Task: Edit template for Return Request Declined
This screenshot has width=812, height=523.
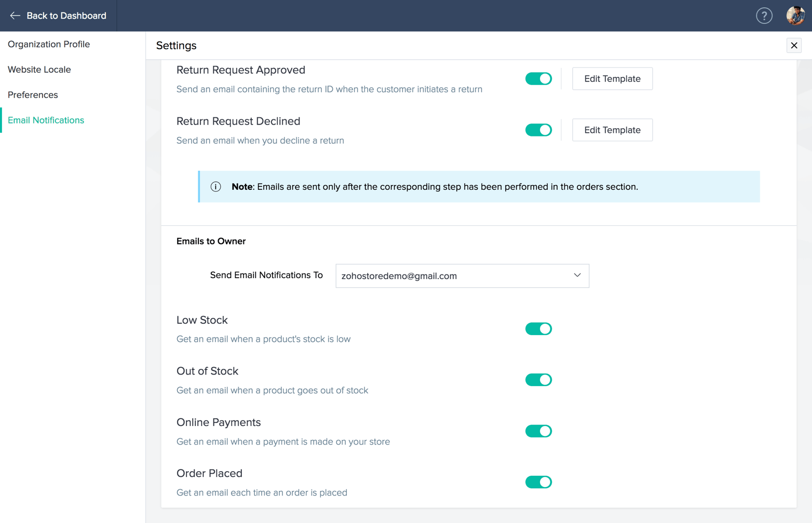Action: pyautogui.click(x=612, y=130)
